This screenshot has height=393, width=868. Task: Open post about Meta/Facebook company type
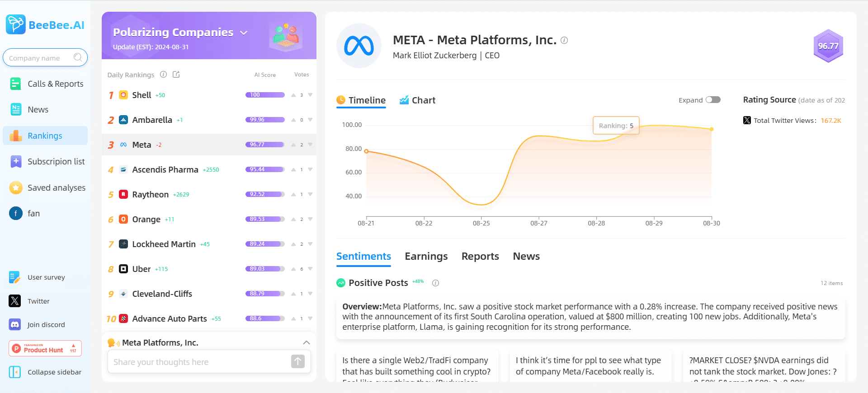(591, 366)
